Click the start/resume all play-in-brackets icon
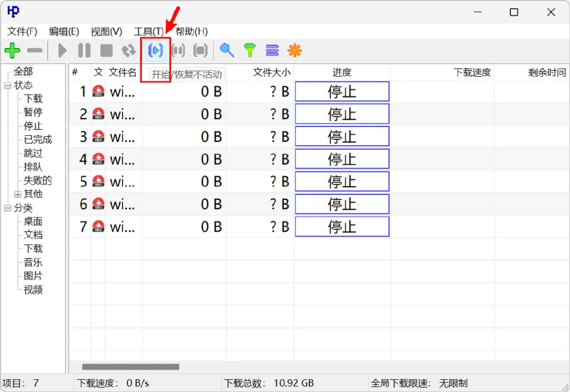570x392 pixels. click(155, 51)
